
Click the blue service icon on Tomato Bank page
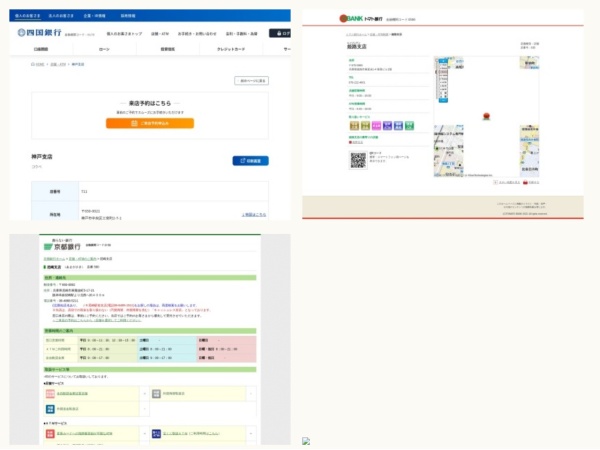coord(398,126)
